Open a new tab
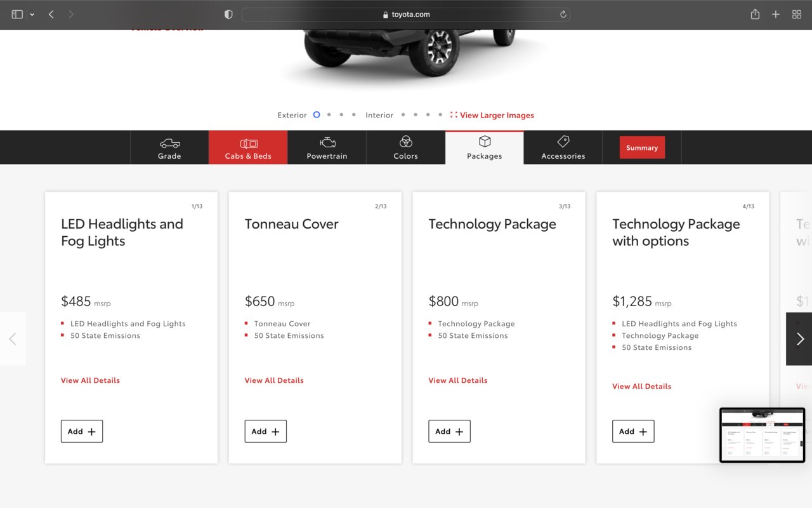Viewport: 812px width, 508px height. (776, 14)
